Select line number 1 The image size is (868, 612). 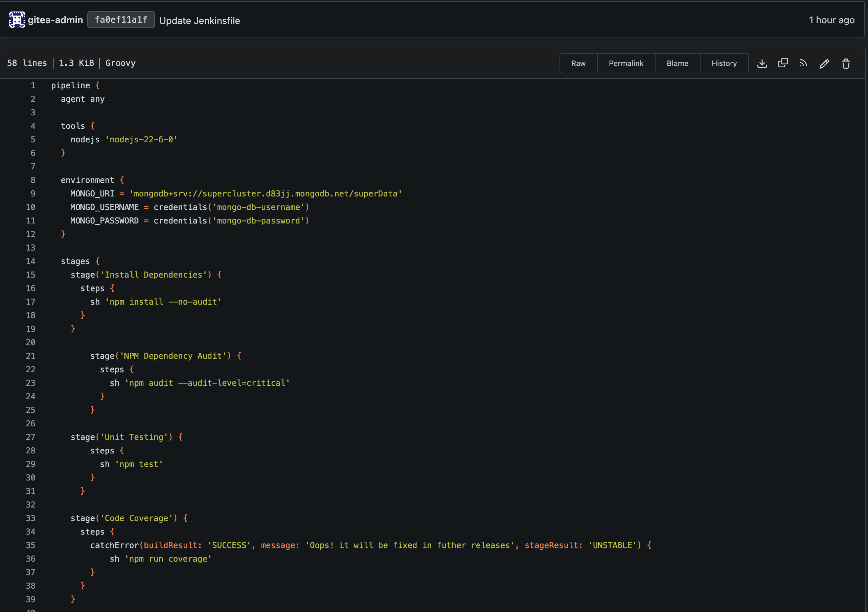(33, 86)
